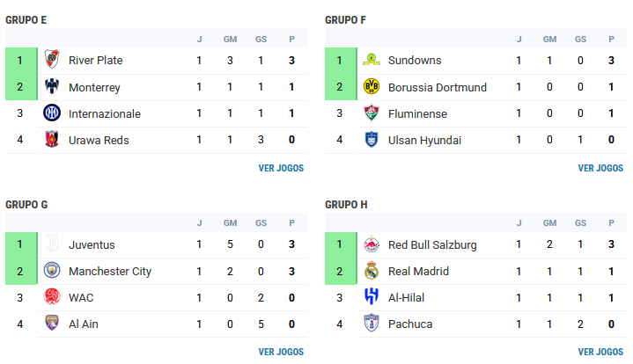This screenshot has width=633, height=364.
Task: Select the Urawa Reds crest
Action: coord(52,139)
